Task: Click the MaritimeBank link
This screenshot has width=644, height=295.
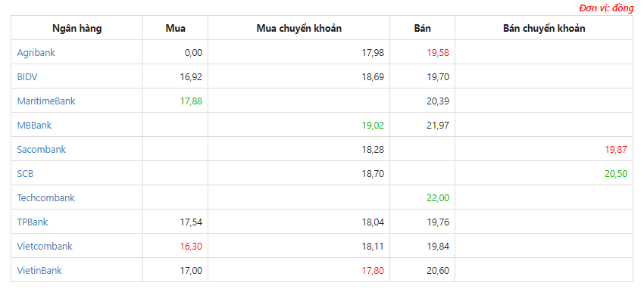Action: (x=46, y=101)
